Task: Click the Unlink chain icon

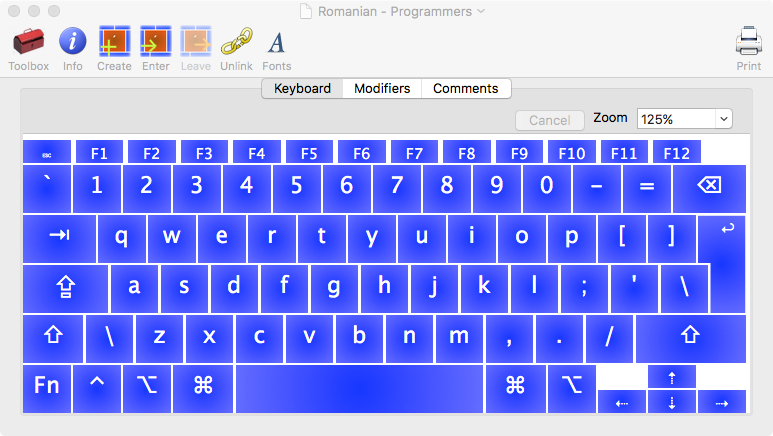Action: click(x=237, y=41)
